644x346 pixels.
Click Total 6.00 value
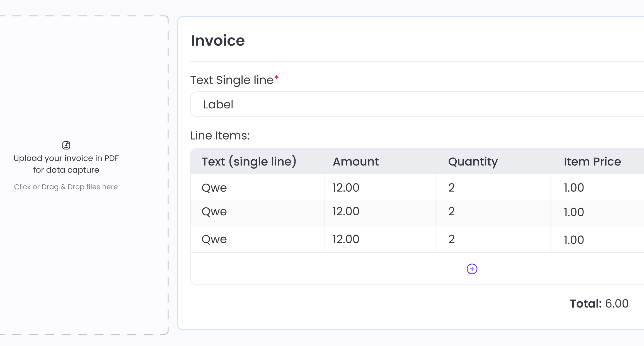[x=599, y=303]
